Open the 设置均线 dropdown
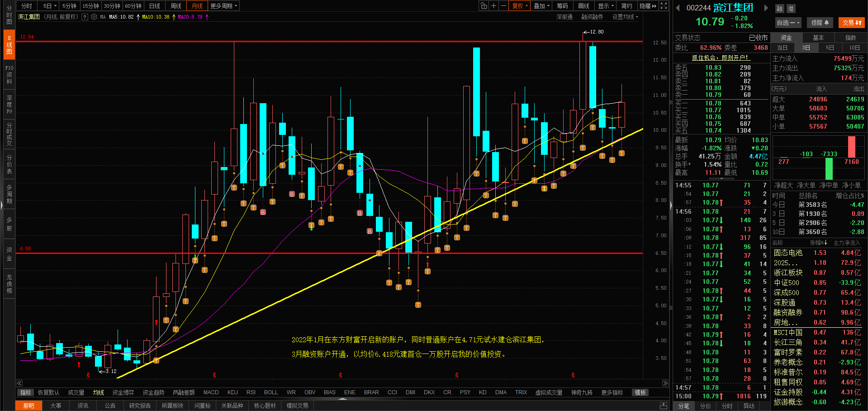Screen dimensions: 868x411 [625, 17]
